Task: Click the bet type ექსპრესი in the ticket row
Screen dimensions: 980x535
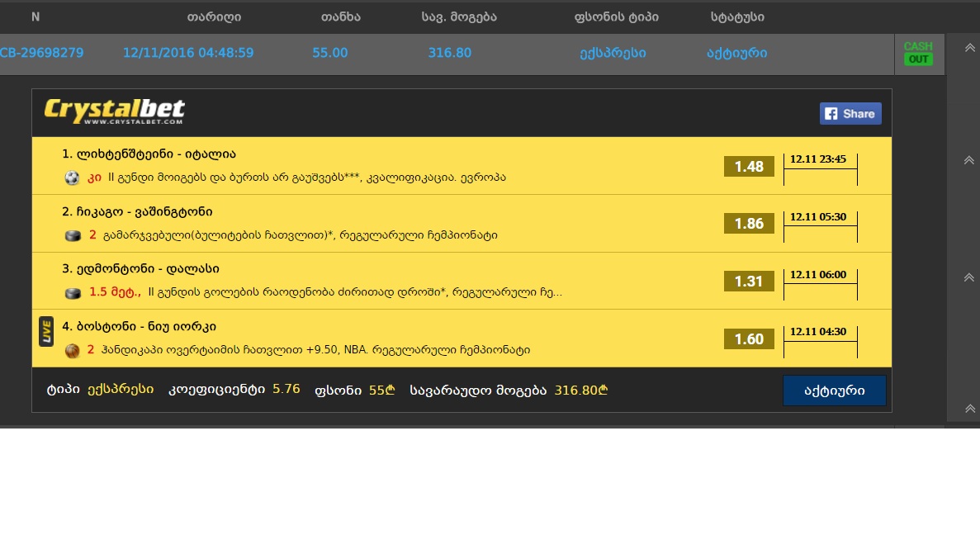Action: click(x=613, y=53)
